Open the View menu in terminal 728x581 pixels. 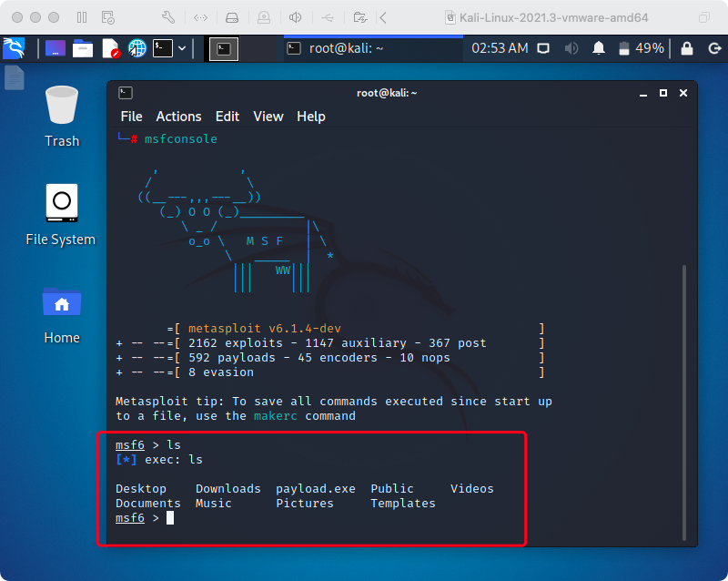268,117
